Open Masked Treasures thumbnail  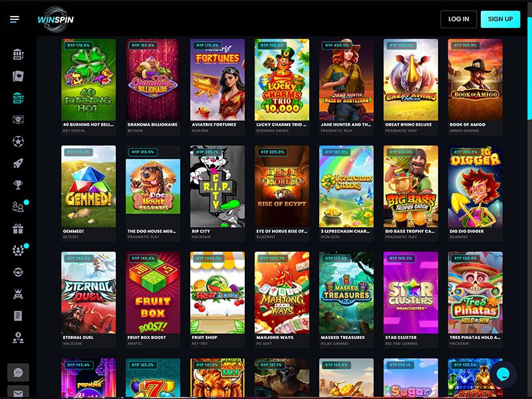[346, 293]
